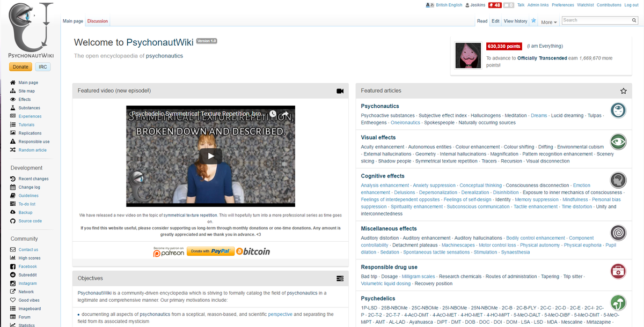Screen dimensions: 644x327
Task: Click the hamburger icon on Objectives header
Action: (340, 278)
